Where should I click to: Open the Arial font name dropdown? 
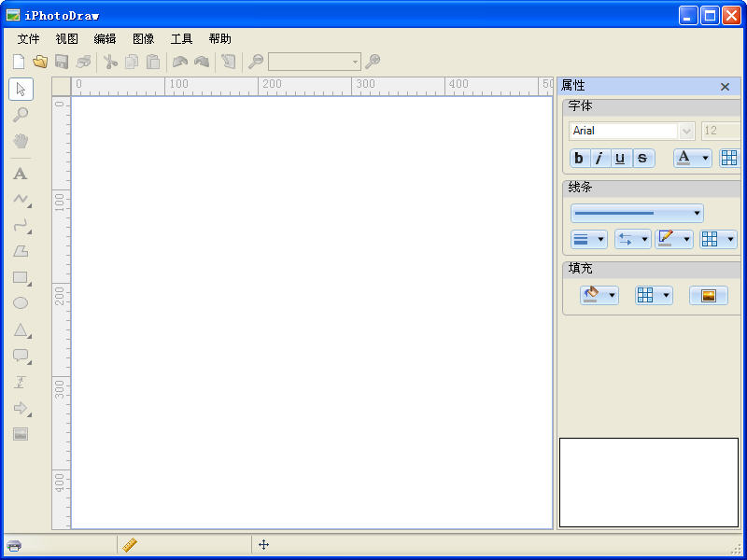pos(686,131)
